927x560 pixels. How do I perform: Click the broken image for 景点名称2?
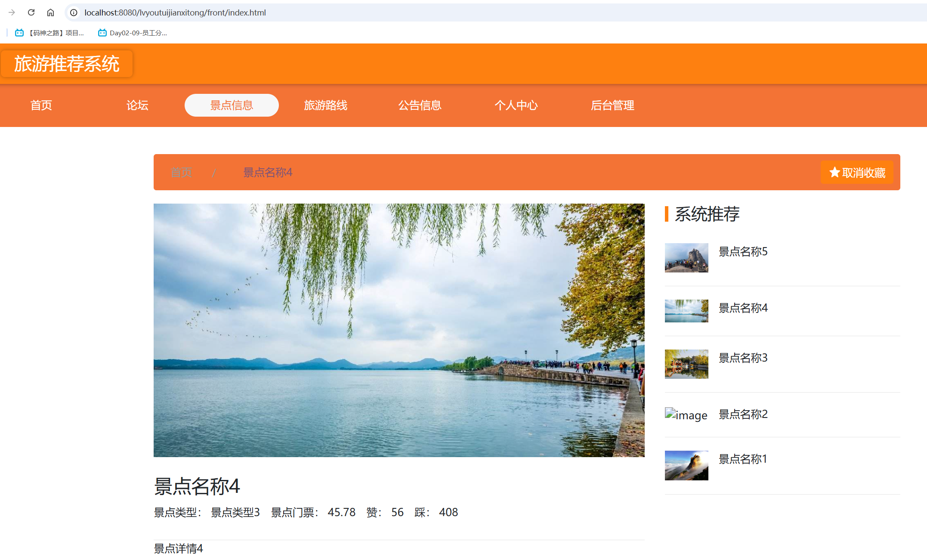tap(686, 415)
